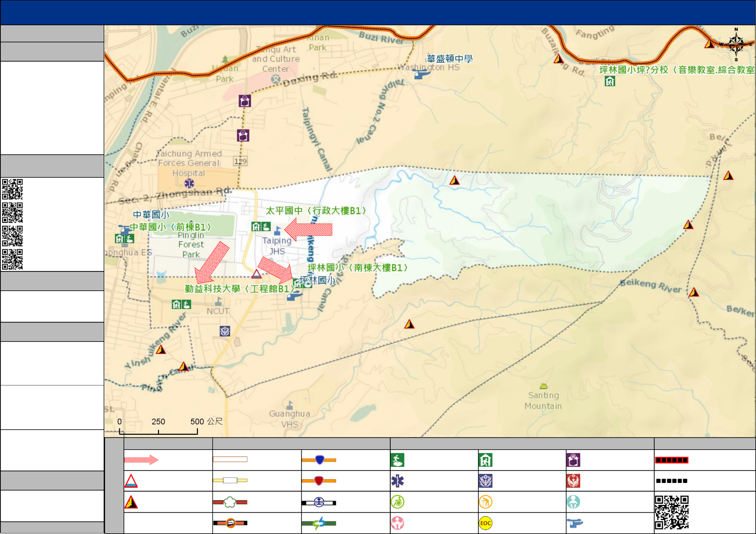Click the 太平國中〈行政大樓B1〉 label
756x534 pixels.
[316, 211]
